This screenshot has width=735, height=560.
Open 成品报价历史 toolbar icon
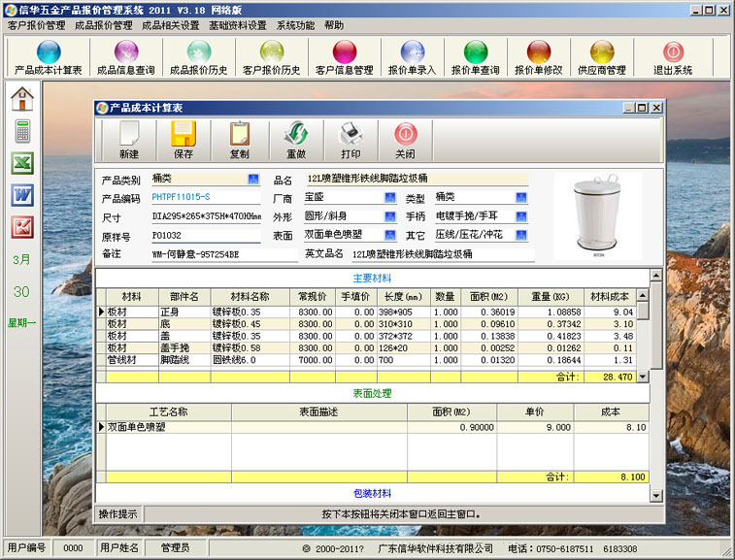(198, 57)
